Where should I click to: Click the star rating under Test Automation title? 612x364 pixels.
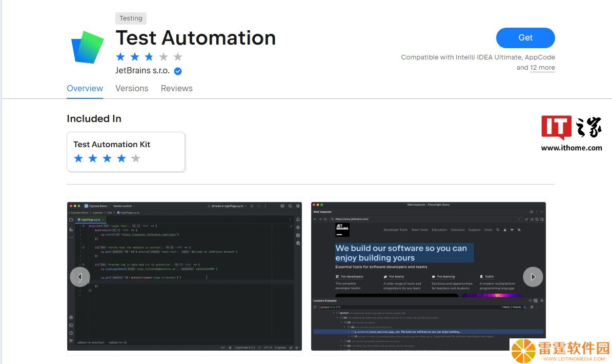149,57
